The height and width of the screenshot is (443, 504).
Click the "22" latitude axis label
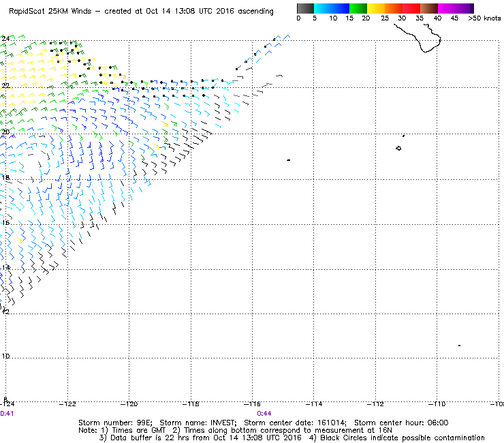[x=5, y=86]
